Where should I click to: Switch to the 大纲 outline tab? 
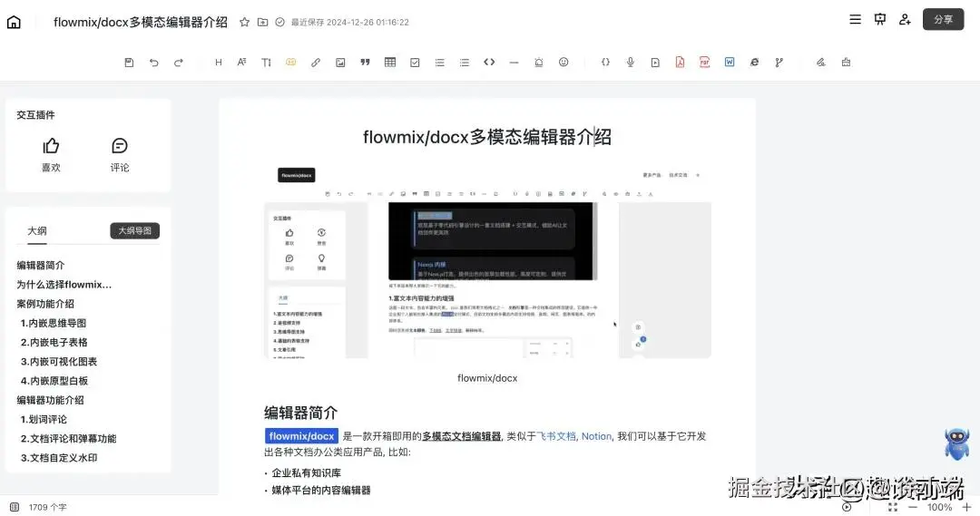tap(37, 230)
